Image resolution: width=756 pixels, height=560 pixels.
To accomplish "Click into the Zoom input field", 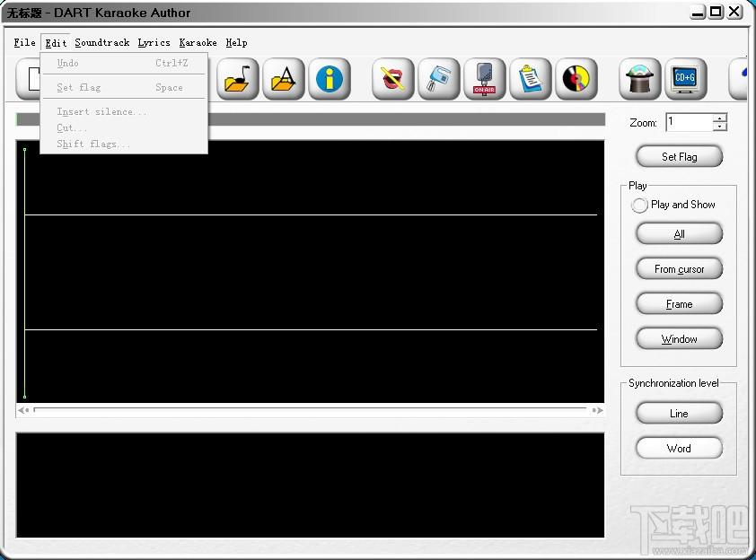I will pyautogui.click(x=689, y=122).
